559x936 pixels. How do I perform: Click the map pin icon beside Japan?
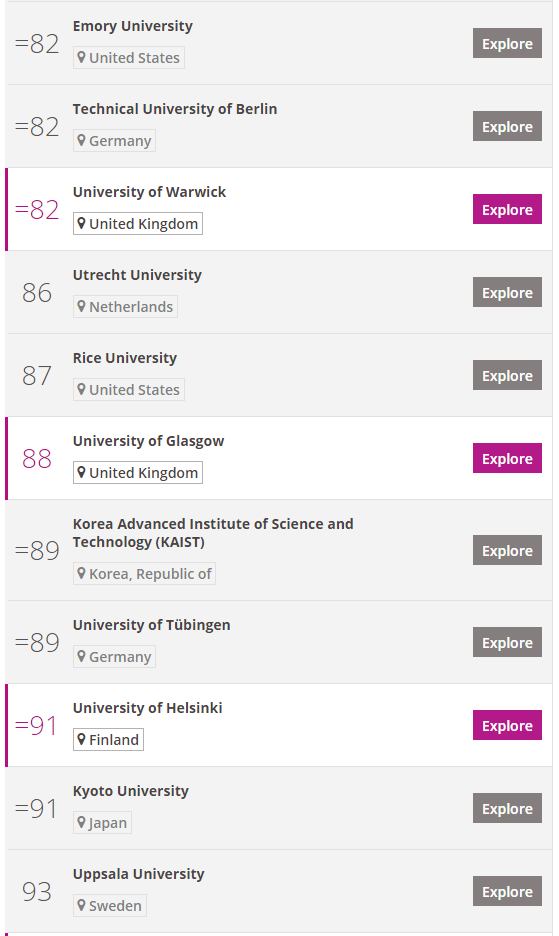pos(81,823)
